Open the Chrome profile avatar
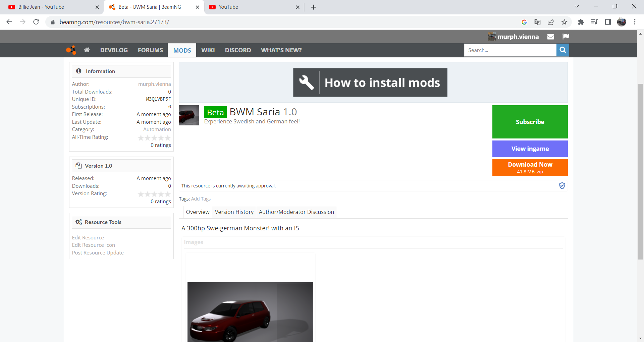Screen dimensions: 644x342 tap(622, 22)
